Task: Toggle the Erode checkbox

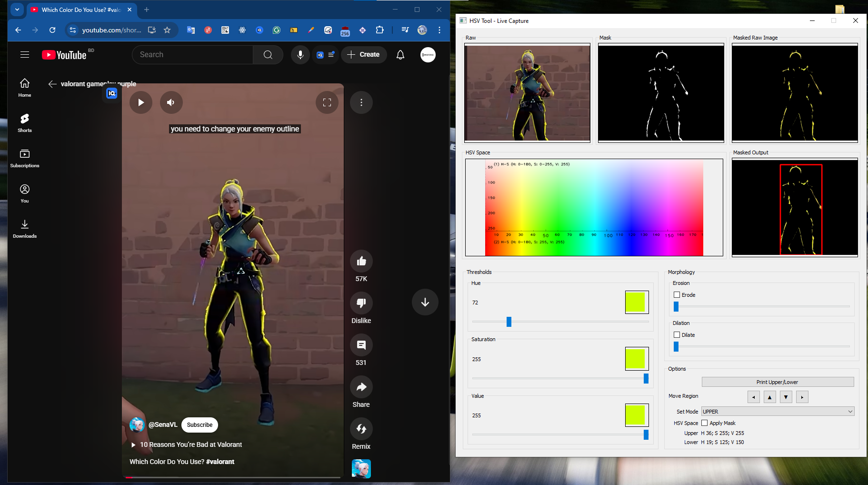Action: [x=677, y=295]
